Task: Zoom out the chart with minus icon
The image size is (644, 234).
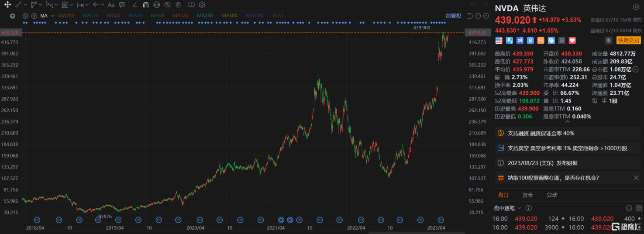Action: 478,16
